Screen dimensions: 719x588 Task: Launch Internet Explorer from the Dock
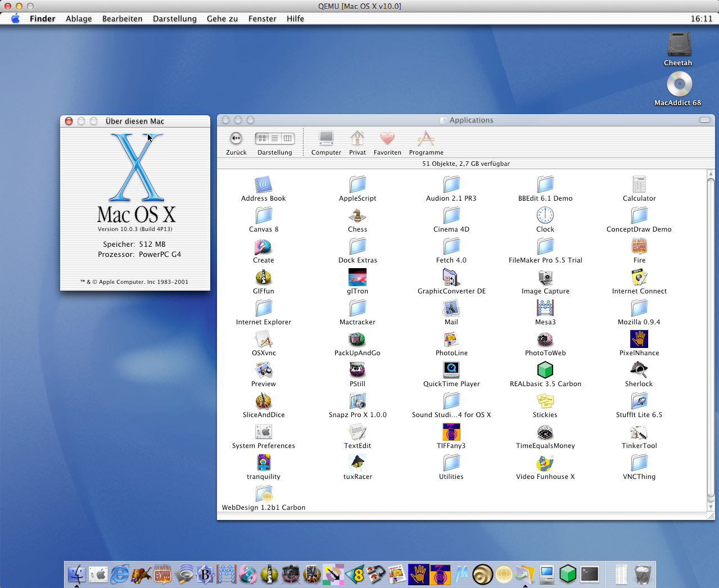click(119, 574)
